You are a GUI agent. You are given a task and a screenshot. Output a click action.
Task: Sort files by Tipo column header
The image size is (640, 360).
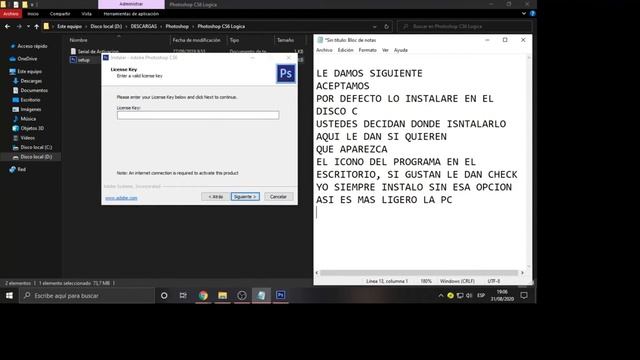234,40
